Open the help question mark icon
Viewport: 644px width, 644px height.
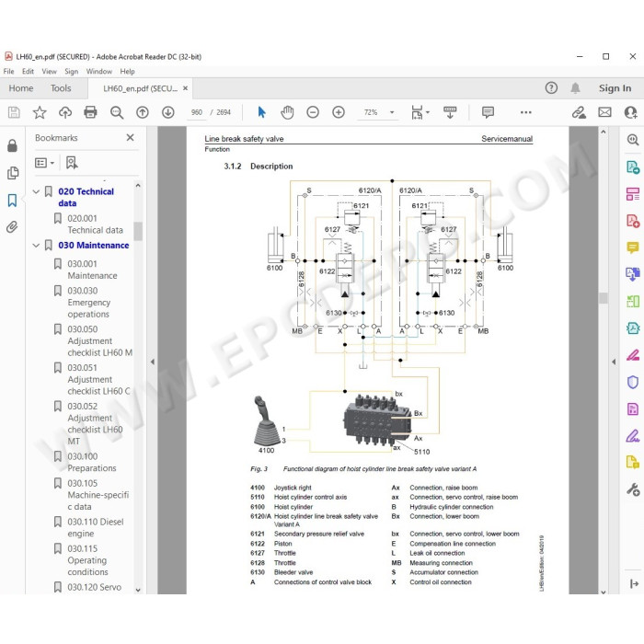click(x=551, y=88)
